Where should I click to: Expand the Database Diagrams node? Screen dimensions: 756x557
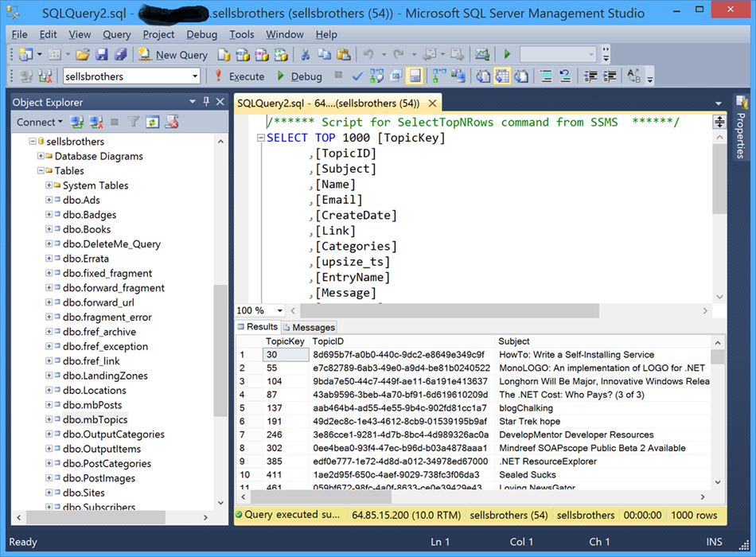pos(41,156)
